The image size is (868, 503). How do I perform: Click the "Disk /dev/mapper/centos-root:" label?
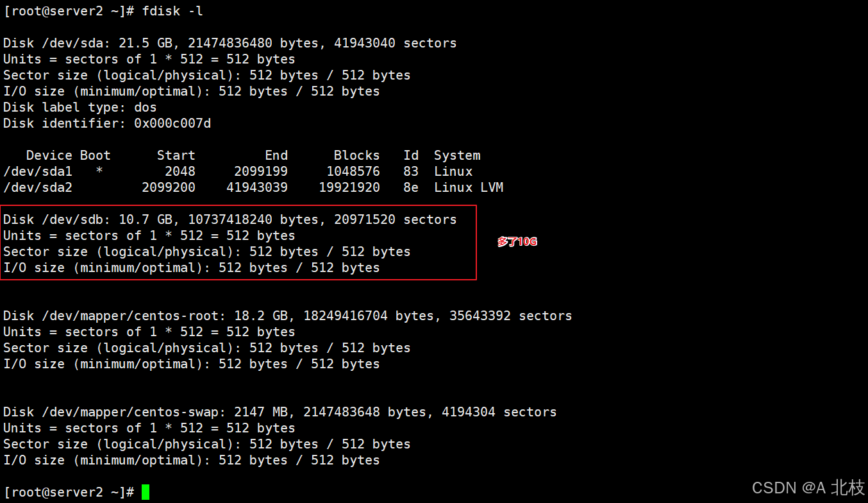point(115,316)
